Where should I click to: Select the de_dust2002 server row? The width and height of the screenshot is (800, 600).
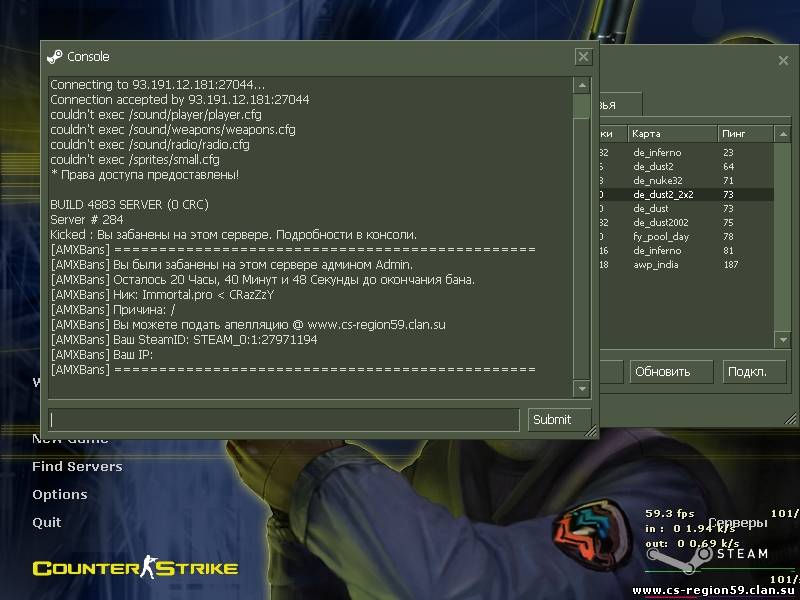(686, 222)
